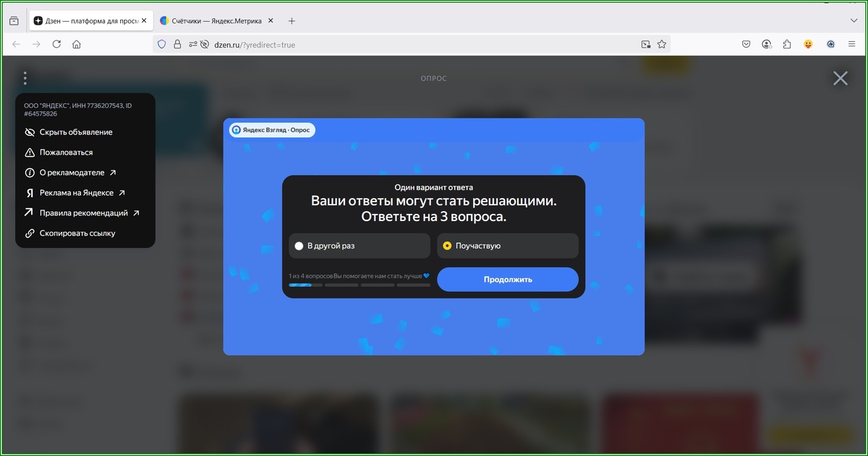
Task: Toggle the three-dot ad options menu
Action: tap(25, 77)
